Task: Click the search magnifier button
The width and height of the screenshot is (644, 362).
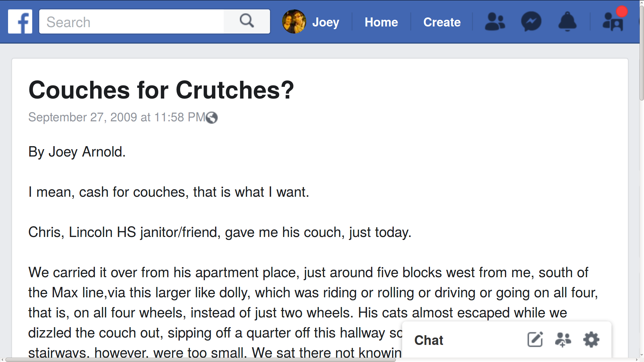Action: pos(247,22)
